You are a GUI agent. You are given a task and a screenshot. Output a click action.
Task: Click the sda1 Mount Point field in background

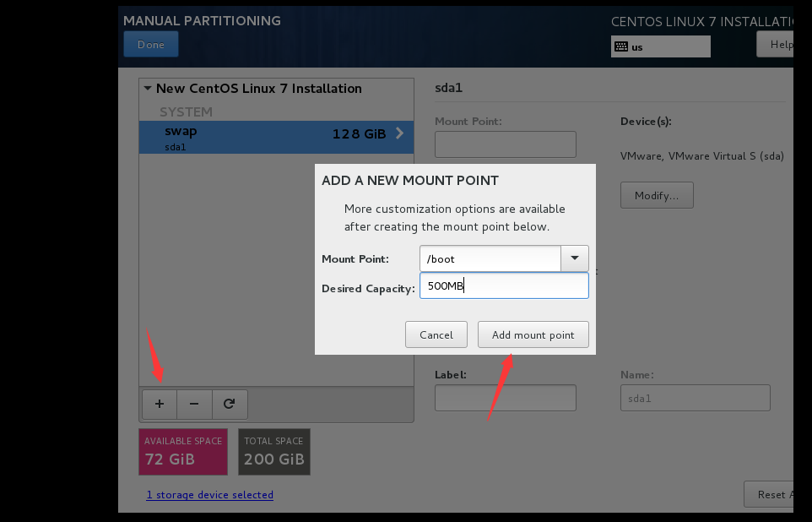[x=506, y=144]
